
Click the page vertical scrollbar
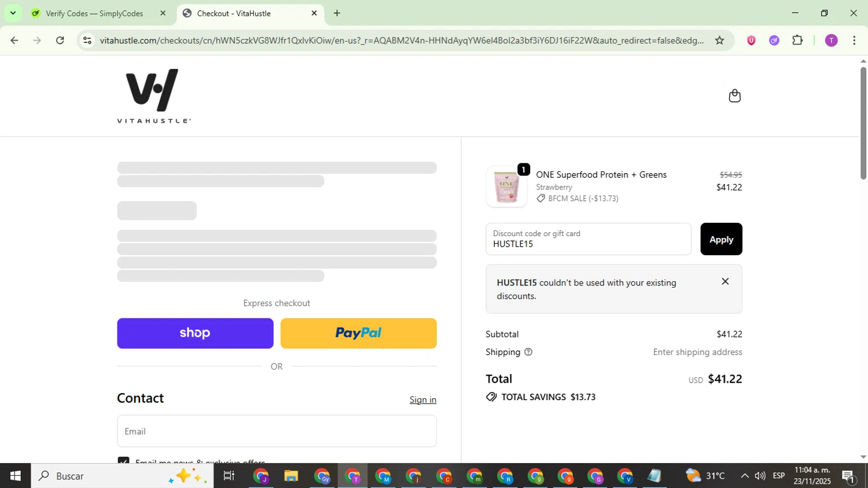(863, 123)
